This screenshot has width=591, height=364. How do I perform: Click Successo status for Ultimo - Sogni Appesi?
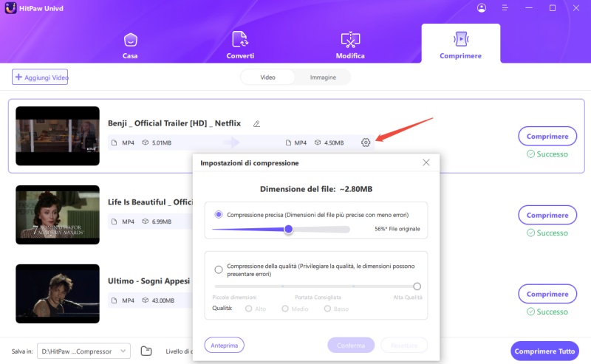pyautogui.click(x=547, y=312)
